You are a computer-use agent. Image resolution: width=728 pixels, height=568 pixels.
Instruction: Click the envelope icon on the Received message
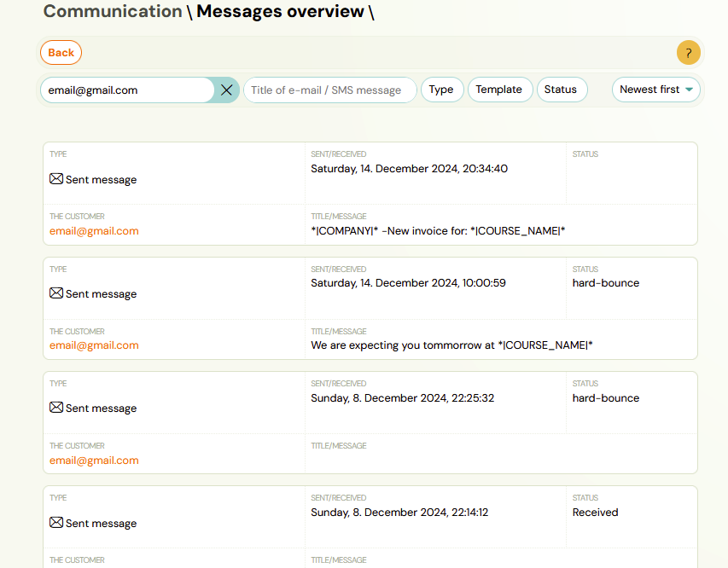pyautogui.click(x=55, y=522)
